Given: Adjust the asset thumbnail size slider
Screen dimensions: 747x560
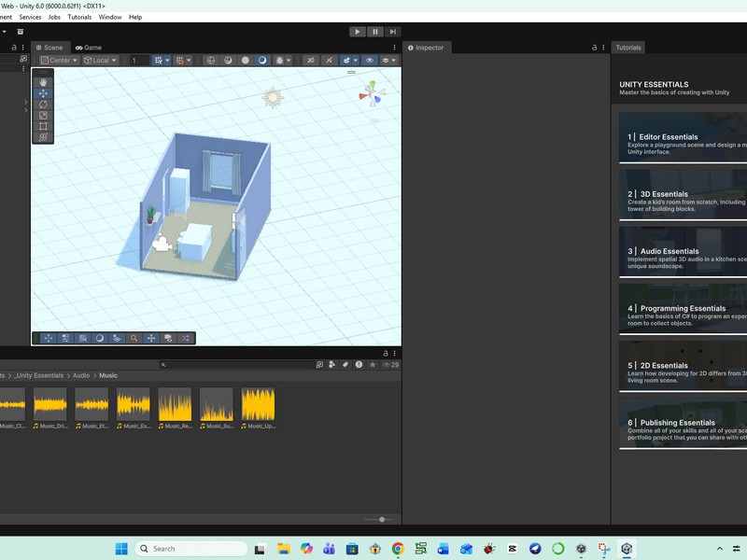Looking at the screenshot, I should pos(381,519).
